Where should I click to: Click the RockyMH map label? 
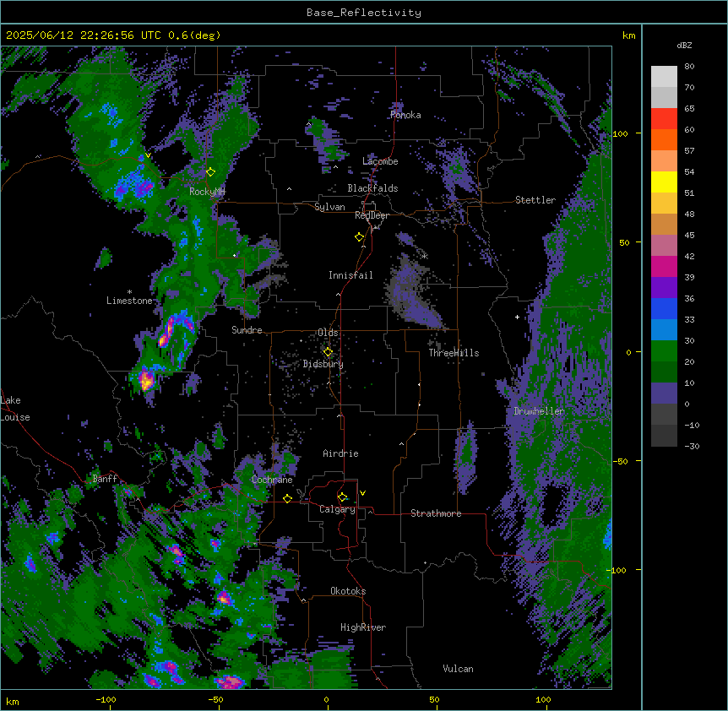207,192
